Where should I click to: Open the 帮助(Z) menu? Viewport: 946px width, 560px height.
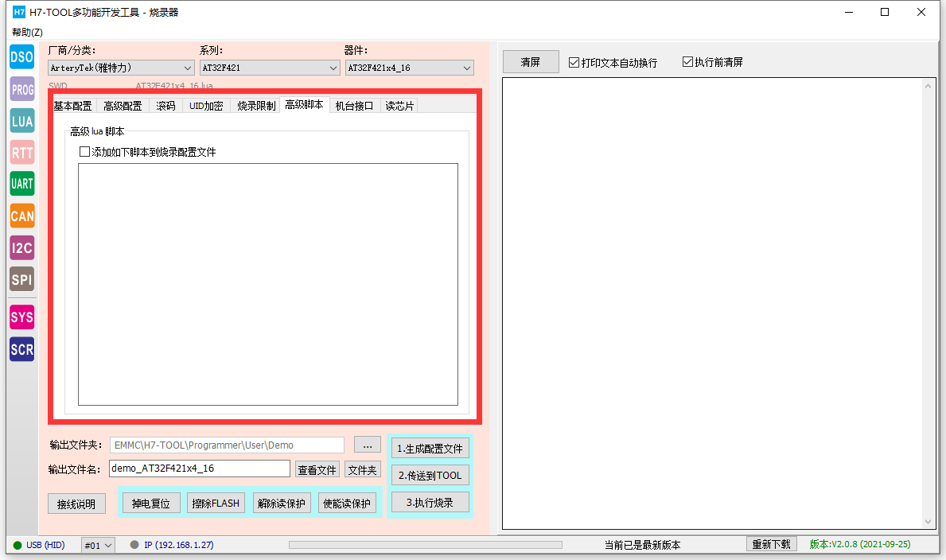[x=27, y=32]
